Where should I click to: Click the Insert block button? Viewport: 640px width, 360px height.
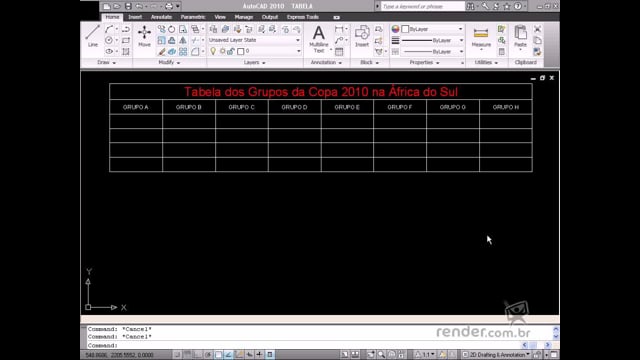[x=362, y=36]
